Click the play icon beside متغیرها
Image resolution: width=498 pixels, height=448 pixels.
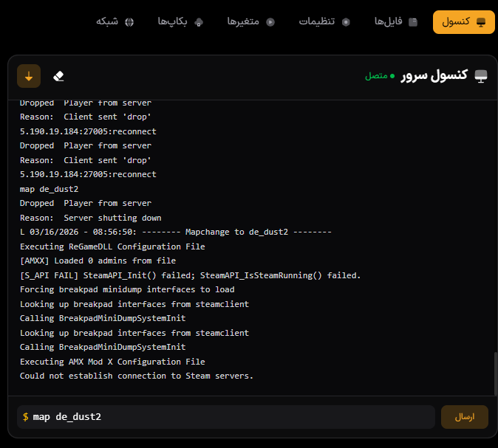[x=270, y=22]
